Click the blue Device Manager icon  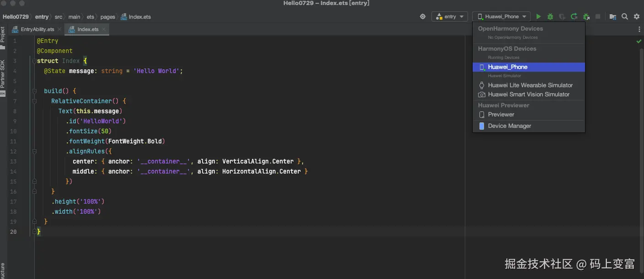(482, 126)
